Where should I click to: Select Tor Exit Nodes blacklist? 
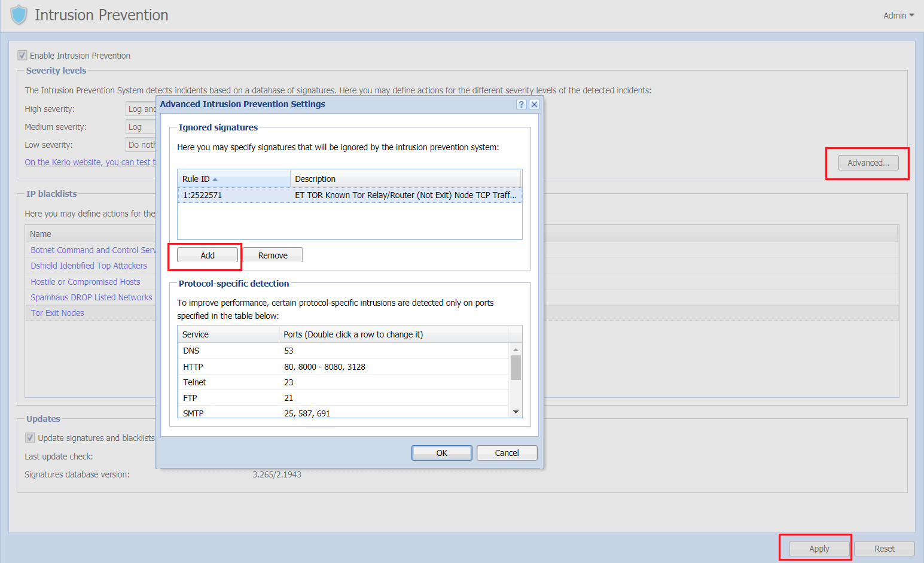pyautogui.click(x=57, y=313)
